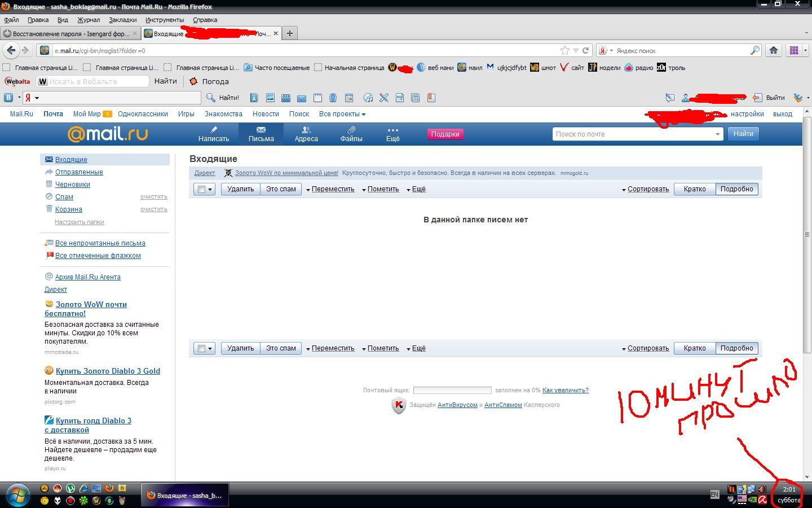Screen dimensions: 812x508
Task: Click the pink Подарки button
Action: 445,134
